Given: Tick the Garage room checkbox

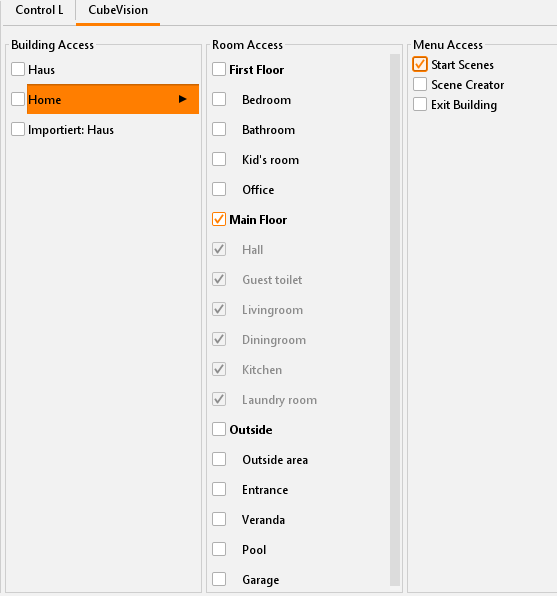Looking at the screenshot, I should (x=219, y=579).
